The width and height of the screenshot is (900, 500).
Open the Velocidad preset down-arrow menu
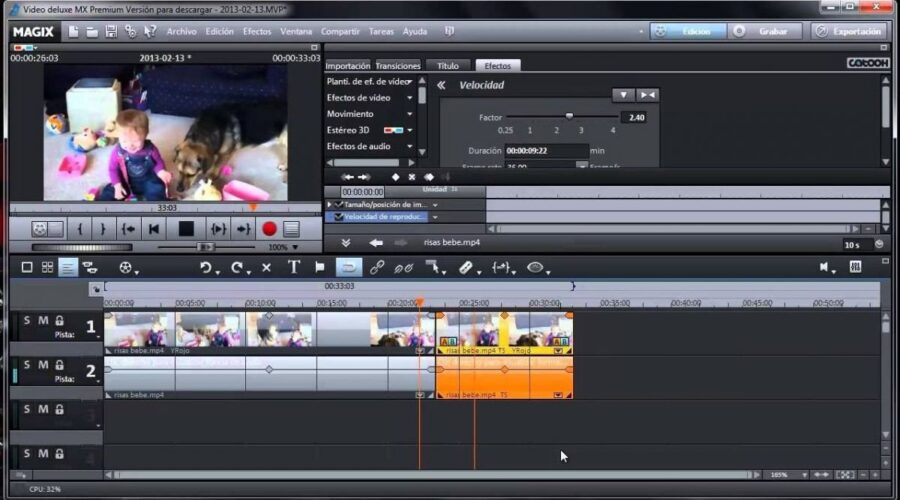click(x=623, y=95)
